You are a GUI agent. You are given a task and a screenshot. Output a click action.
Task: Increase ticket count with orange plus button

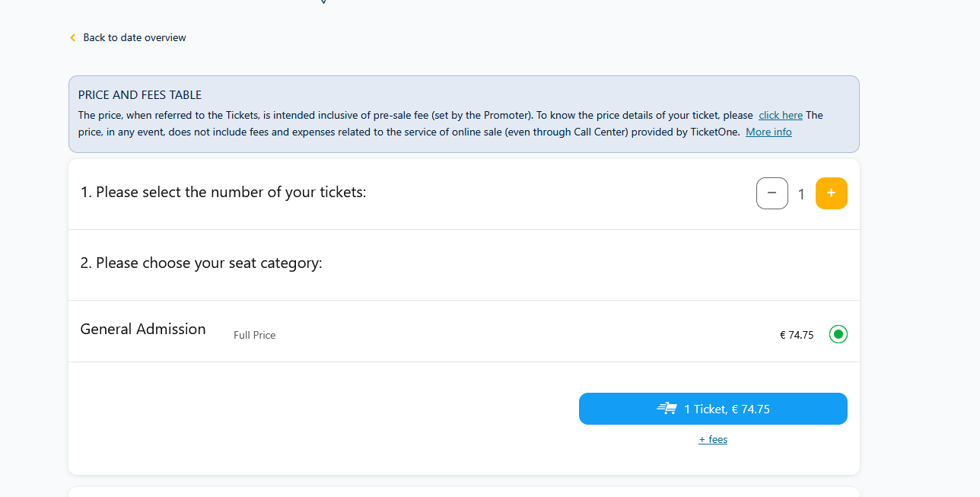pyautogui.click(x=832, y=193)
